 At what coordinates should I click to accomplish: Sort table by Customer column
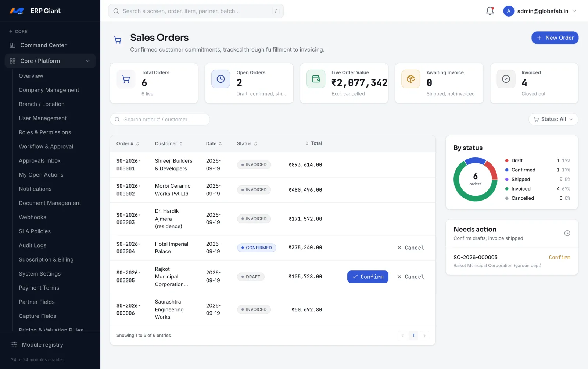169,144
